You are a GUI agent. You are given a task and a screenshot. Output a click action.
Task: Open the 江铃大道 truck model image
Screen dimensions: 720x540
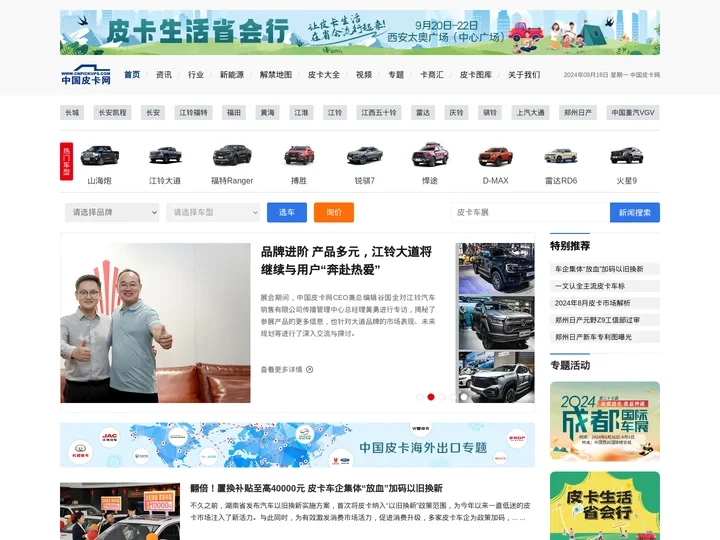(x=165, y=155)
